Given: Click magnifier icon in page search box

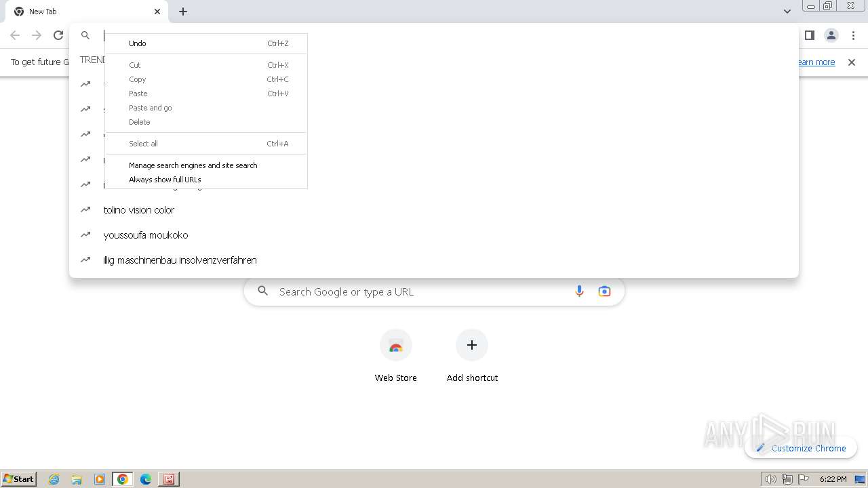Looking at the screenshot, I should pyautogui.click(x=263, y=291).
